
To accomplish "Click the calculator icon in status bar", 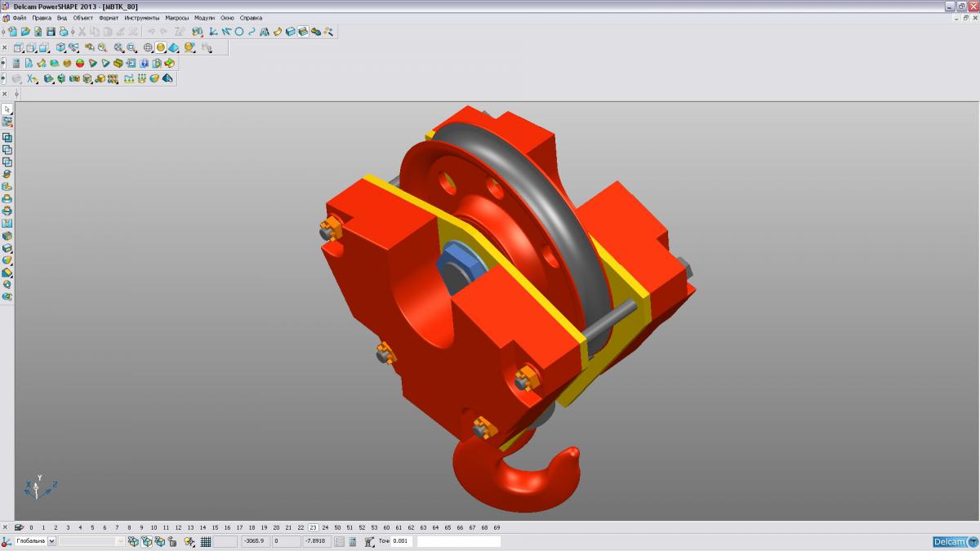I will pyautogui.click(x=352, y=541).
